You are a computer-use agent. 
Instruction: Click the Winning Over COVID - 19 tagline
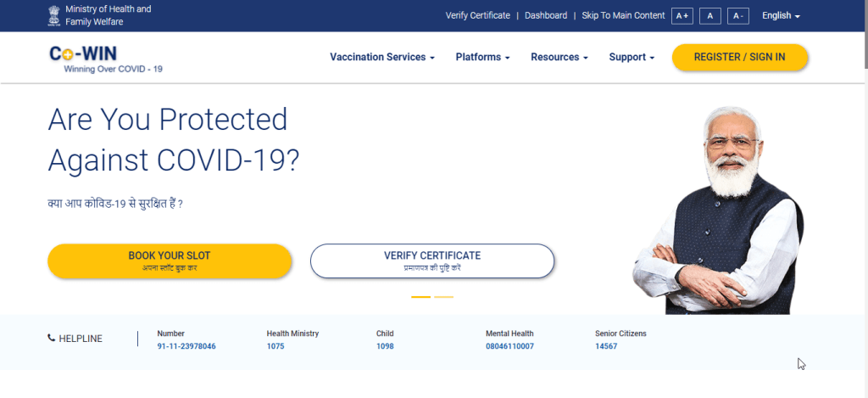(x=113, y=70)
